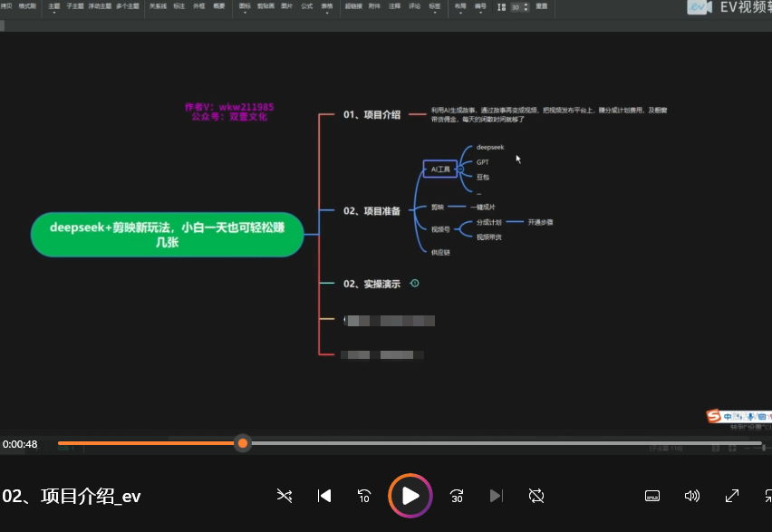Insert a 浮动主题
Image resolution: width=772 pixels, height=532 pixels.
pyautogui.click(x=100, y=6)
